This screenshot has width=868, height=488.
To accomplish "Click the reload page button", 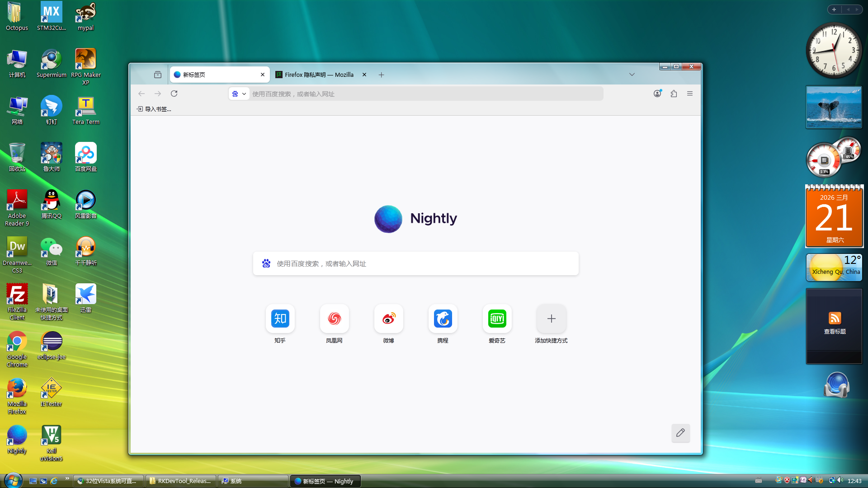I will pyautogui.click(x=174, y=94).
